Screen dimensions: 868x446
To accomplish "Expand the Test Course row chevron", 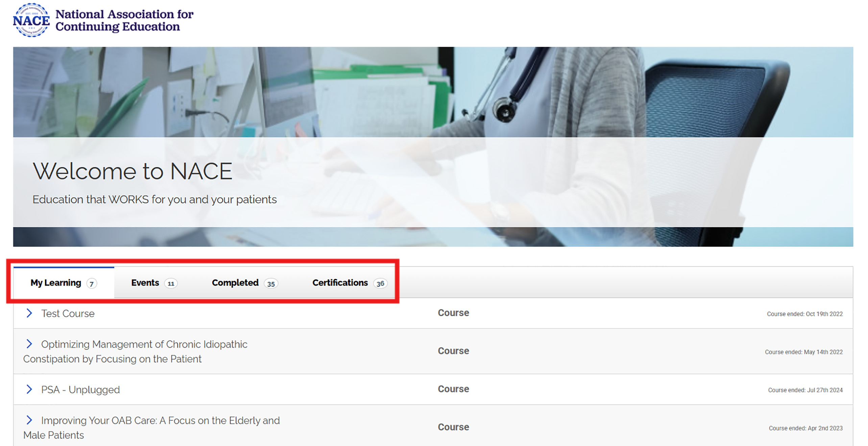I will [29, 313].
